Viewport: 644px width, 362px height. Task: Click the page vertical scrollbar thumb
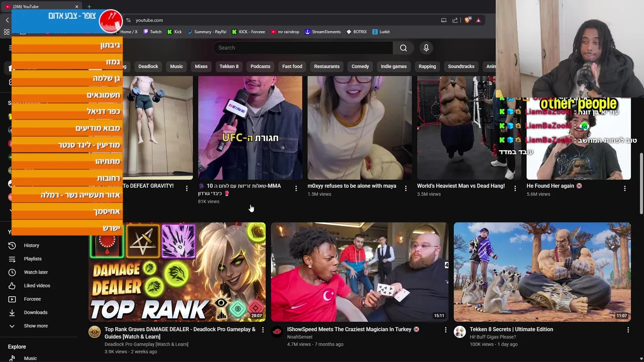(641, 183)
